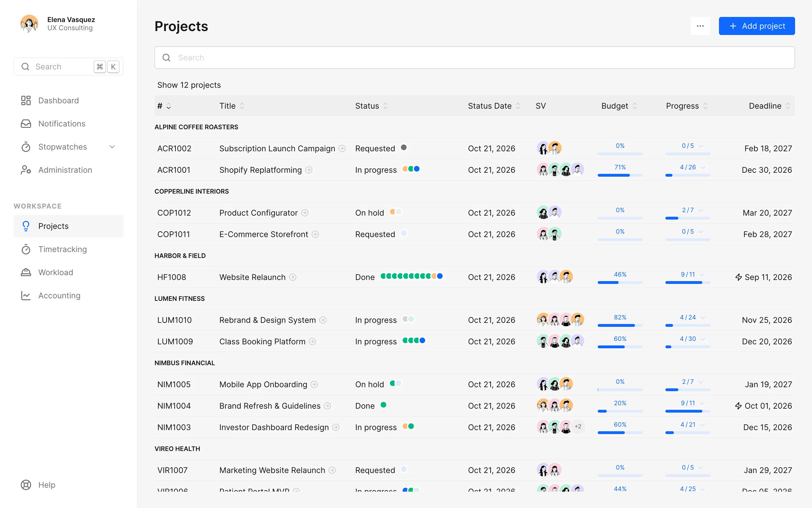Expand the Stopwatches submenu chevron
Image resolution: width=812 pixels, height=508 pixels.
pos(112,147)
